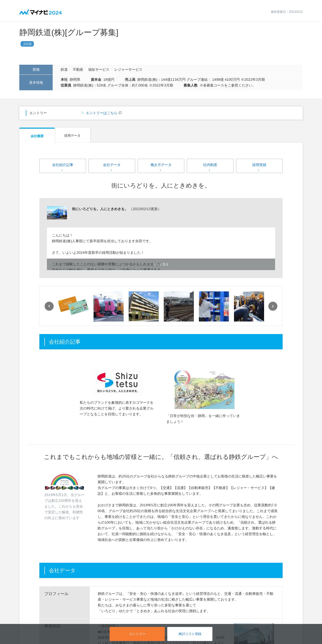This screenshot has width=322, height=644.
Task: Expand message with もっと見る bar
Action: [x=161, y=264]
